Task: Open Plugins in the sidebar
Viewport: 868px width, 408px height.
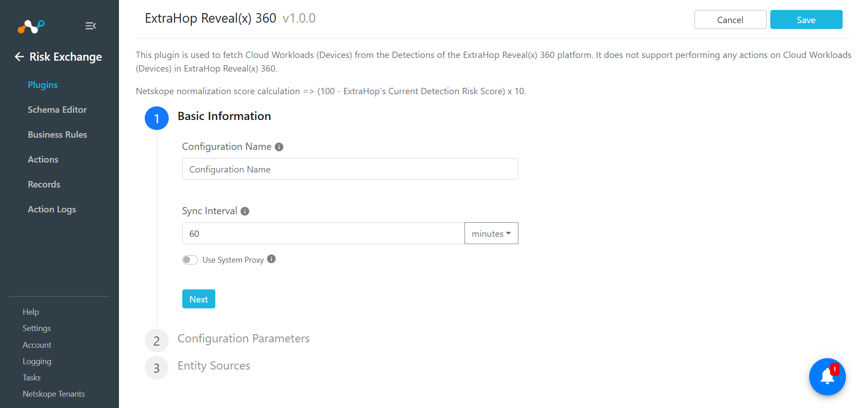Action: [43, 85]
